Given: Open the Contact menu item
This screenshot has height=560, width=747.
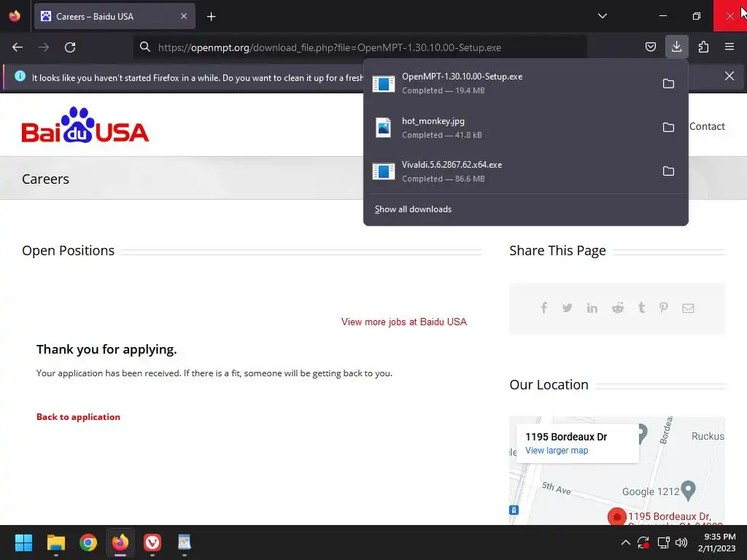Looking at the screenshot, I should [x=707, y=127].
